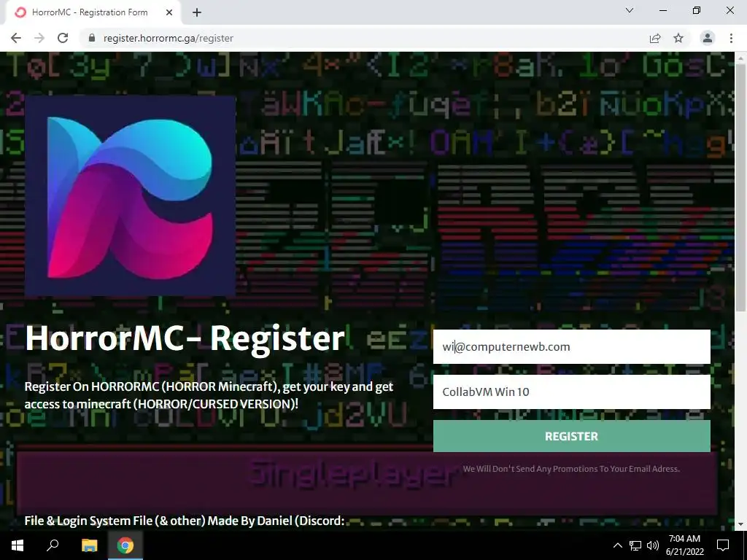Image resolution: width=747 pixels, height=560 pixels.
Task: Open network status tray icon
Action: pyautogui.click(x=635, y=545)
